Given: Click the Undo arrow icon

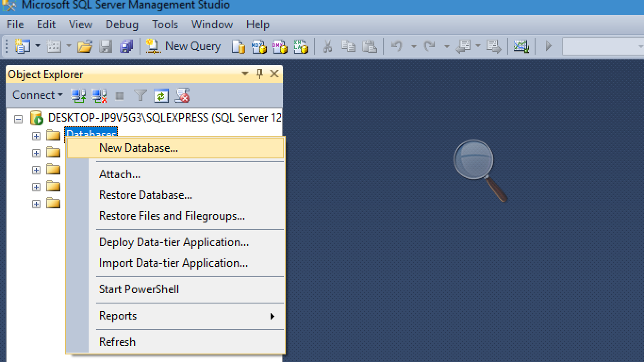Looking at the screenshot, I should [x=396, y=46].
